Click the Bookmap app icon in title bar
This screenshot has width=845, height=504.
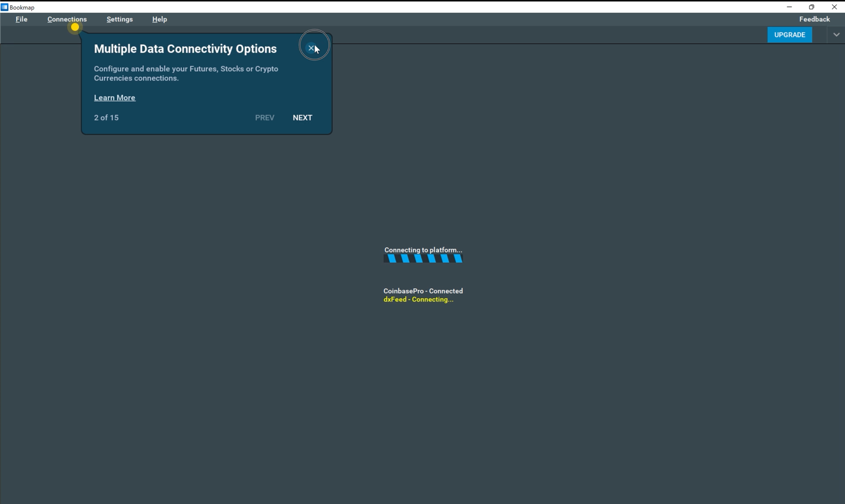click(x=4, y=7)
